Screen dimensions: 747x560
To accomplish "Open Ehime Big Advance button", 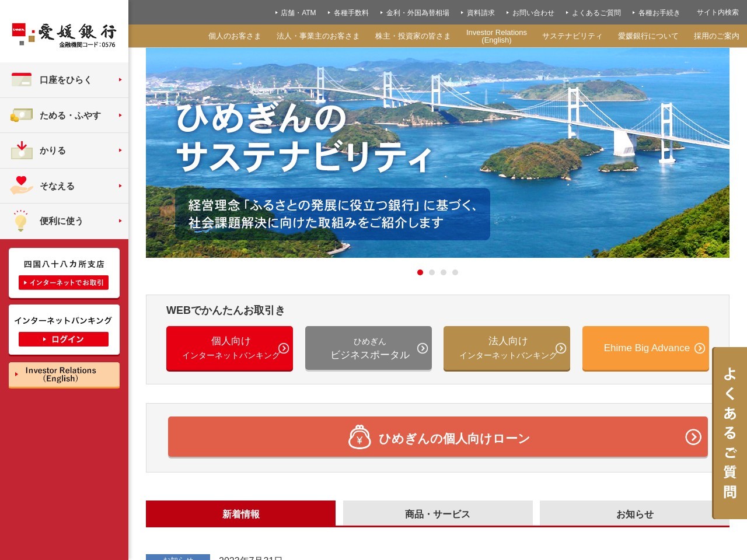I will (645, 348).
